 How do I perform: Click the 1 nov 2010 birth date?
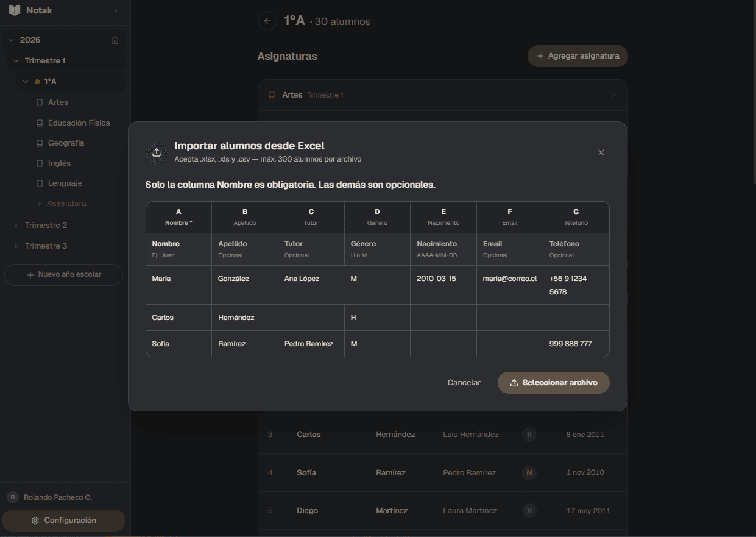coord(585,472)
